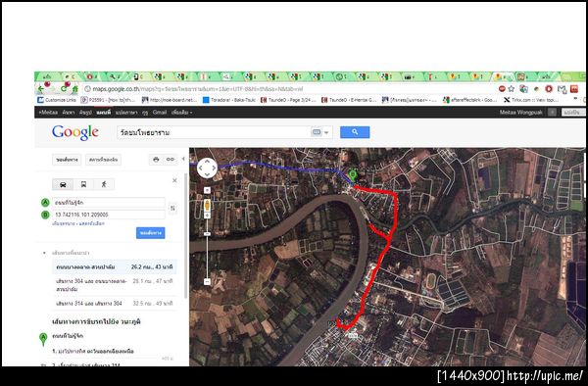
Task: Select driving mode car icon
Action: (63, 184)
